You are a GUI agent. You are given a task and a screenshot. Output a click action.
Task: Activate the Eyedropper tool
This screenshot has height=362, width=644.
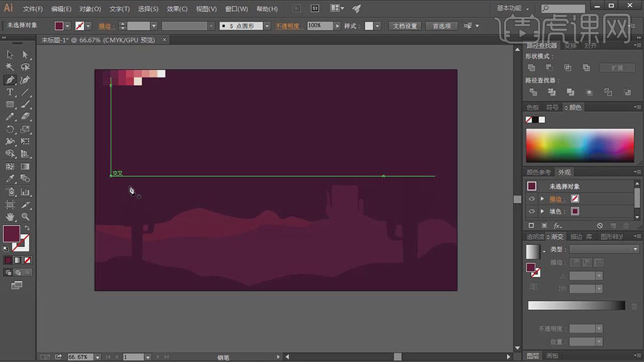point(10,178)
